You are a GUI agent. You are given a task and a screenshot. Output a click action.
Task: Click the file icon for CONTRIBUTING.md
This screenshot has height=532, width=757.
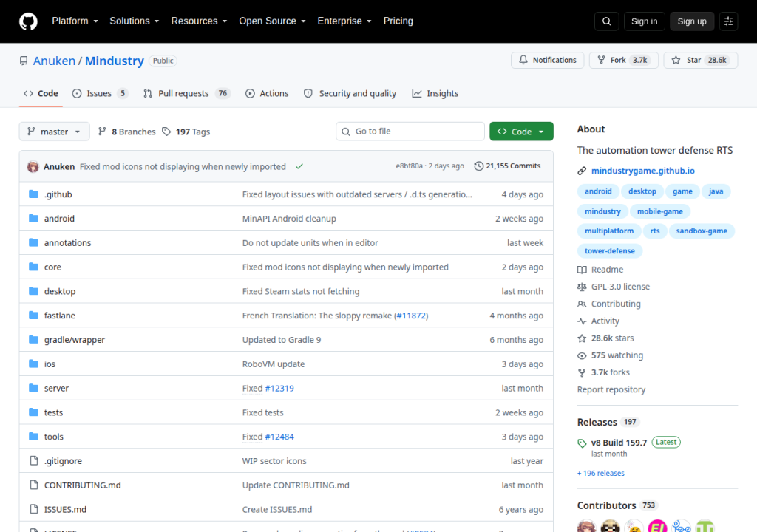[x=34, y=485]
